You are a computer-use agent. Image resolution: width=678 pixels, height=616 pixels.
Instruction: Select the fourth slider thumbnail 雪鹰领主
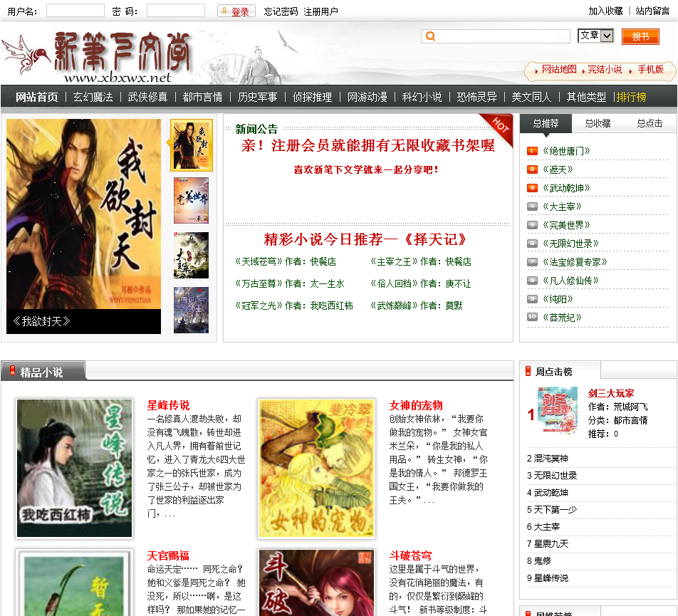click(191, 310)
